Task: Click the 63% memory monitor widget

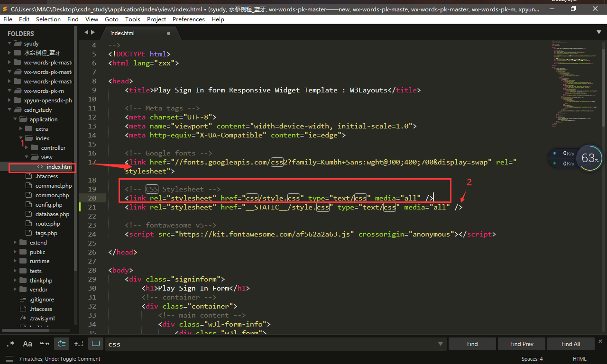Action: (x=590, y=158)
